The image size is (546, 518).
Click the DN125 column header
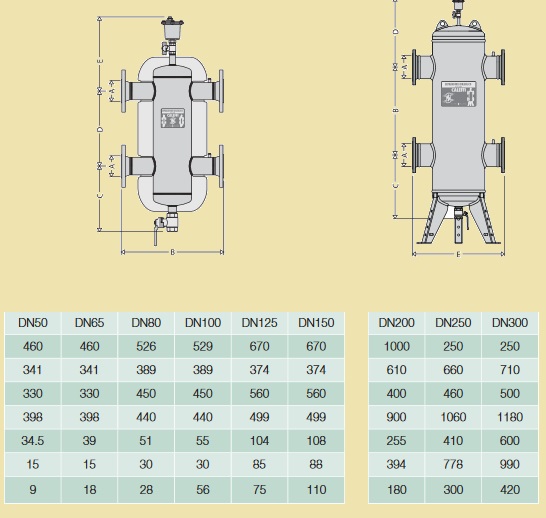(259, 323)
